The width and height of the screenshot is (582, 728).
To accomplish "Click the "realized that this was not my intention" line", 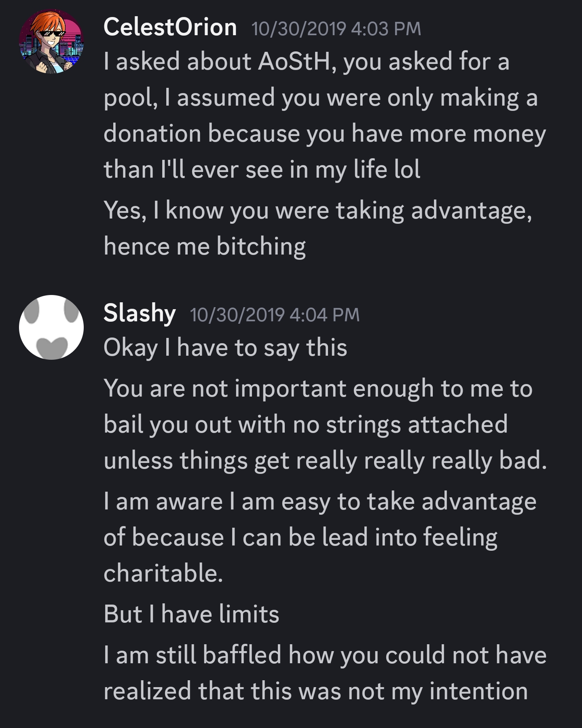I will (x=315, y=691).
